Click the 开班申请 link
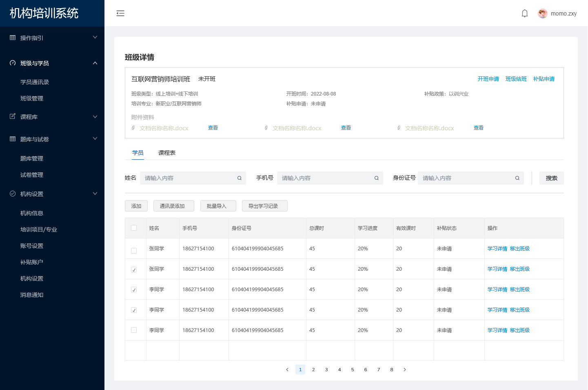588x390 pixels. click(488, 79)
